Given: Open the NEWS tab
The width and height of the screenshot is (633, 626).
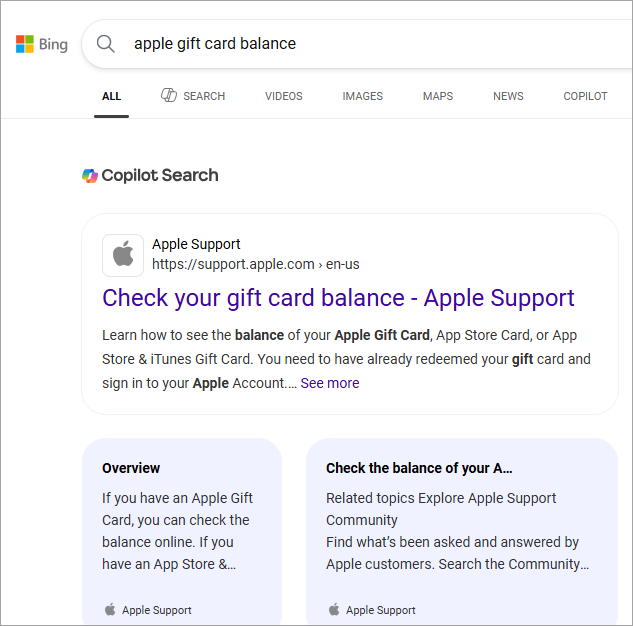Looking at the screenshot, I should click(508, 97).
